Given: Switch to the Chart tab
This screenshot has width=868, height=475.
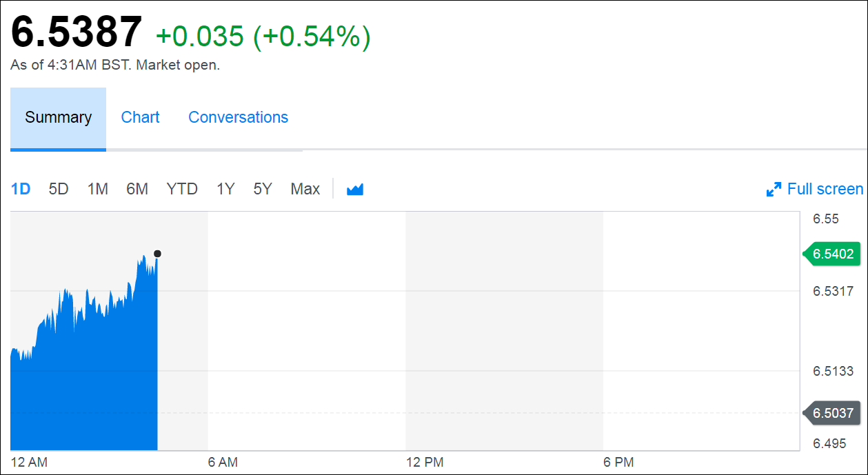Looking at the screenshot, I should 140,118.
